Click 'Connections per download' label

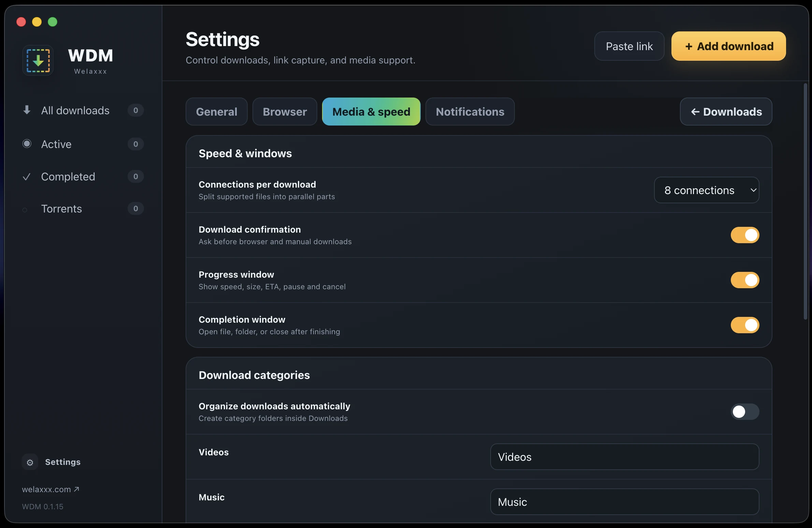(x=257, y=185)
